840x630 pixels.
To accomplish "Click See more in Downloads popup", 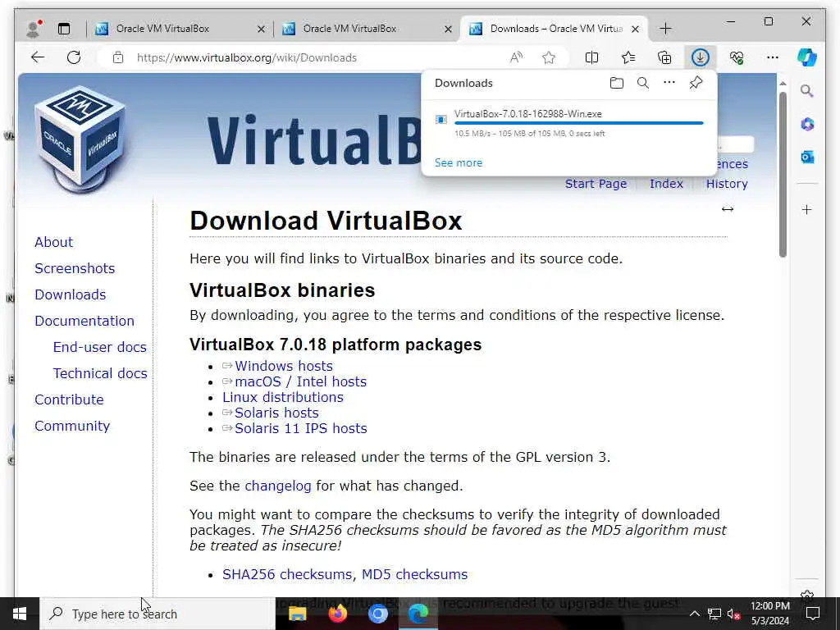I will pos(458,162).
